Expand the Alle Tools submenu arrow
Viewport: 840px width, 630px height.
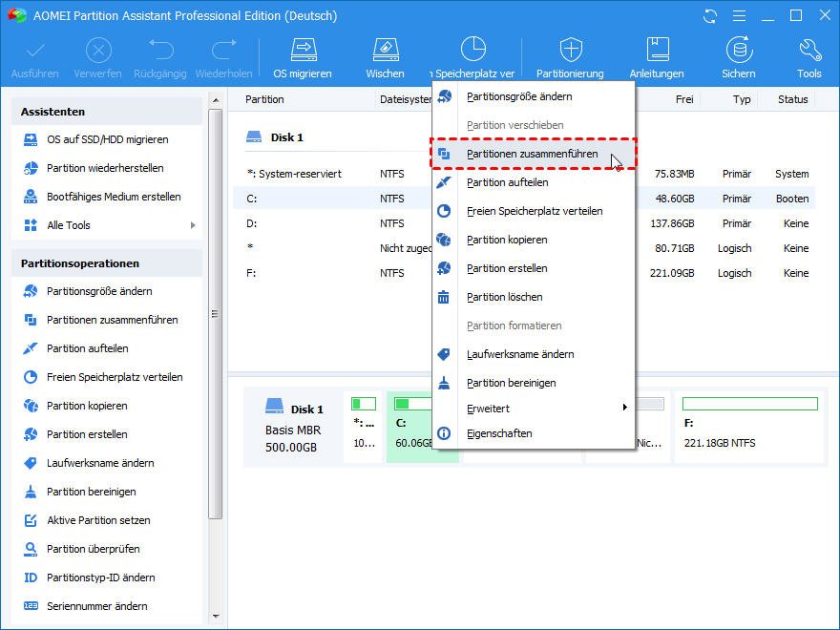pos(193,225)
